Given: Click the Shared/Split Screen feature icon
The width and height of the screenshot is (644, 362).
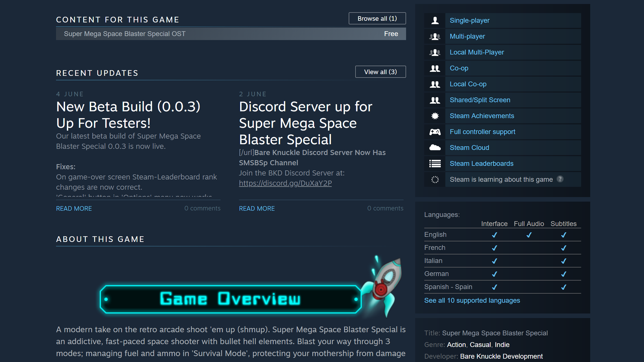Looking at the screenshot, I should [435, 100].
